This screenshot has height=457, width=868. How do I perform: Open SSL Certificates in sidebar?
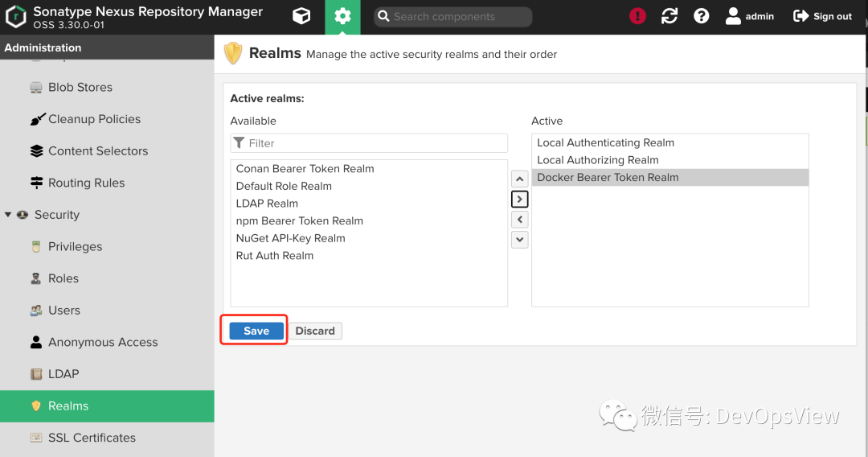[x=92, y=438]
